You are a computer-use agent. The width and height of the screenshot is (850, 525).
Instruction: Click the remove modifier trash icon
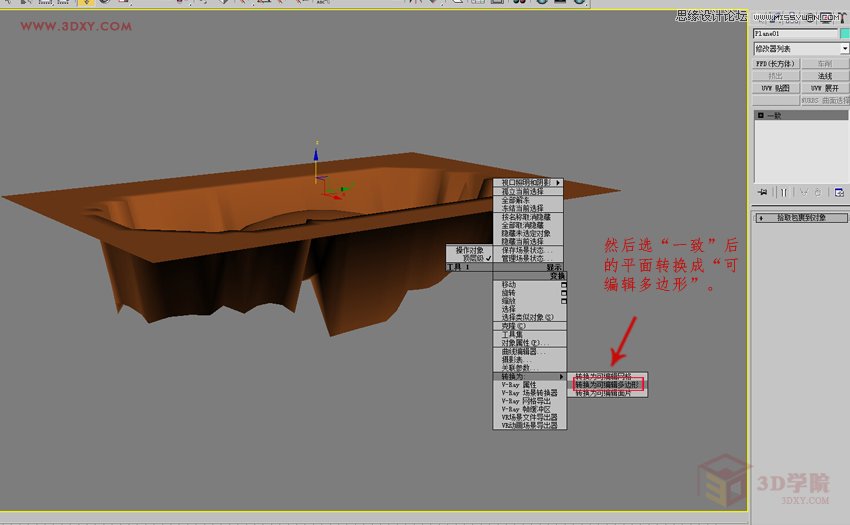(x=817, y=192)
